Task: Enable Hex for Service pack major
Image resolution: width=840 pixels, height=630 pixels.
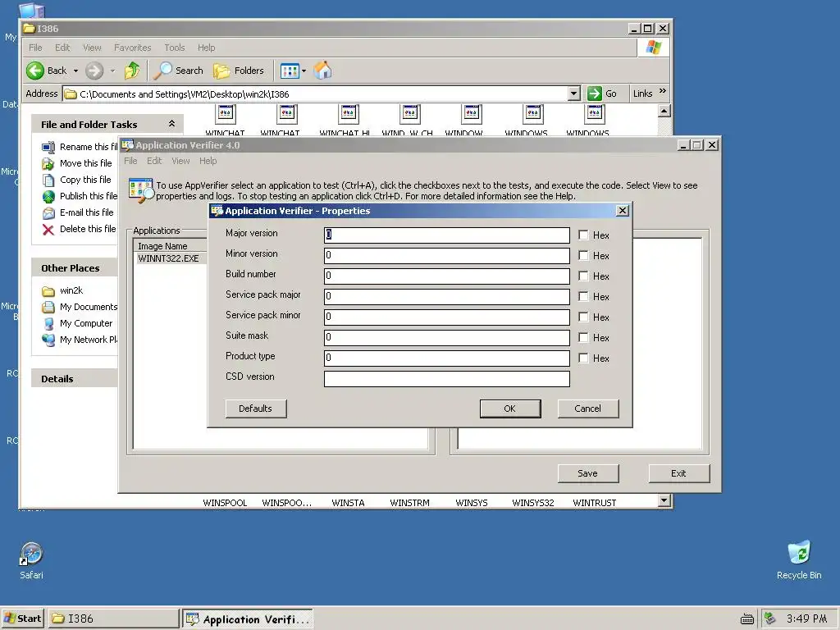Action: click(x=583, y=296)
